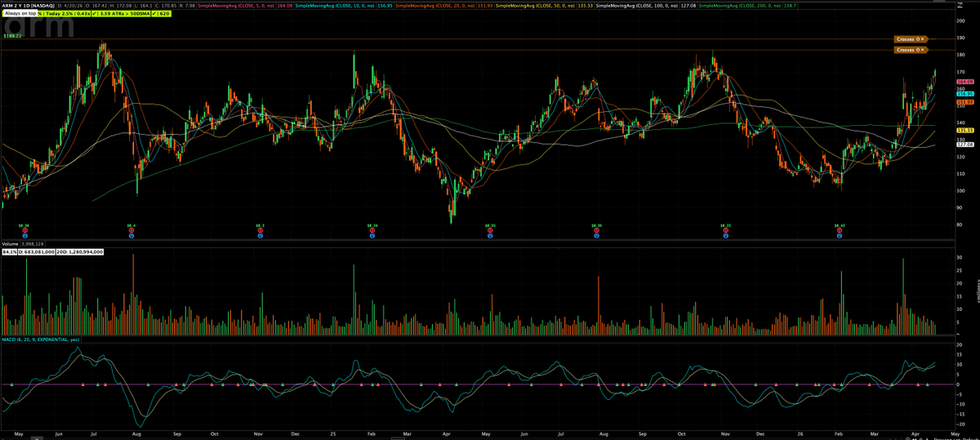
Task: Click the O: 167.42 open price readout
Action: click(95, 6)
